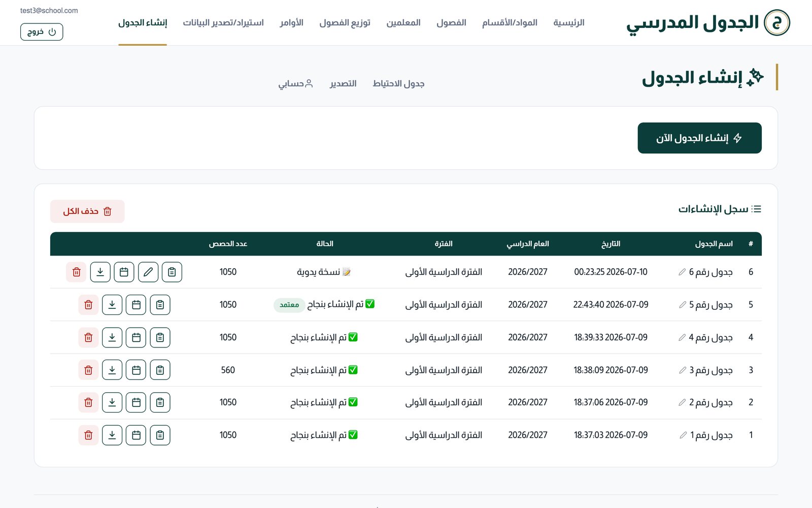This screenshot has height=508, width=812.
Task: Open calendar view for جدول رقم 2
Action: 136,402
